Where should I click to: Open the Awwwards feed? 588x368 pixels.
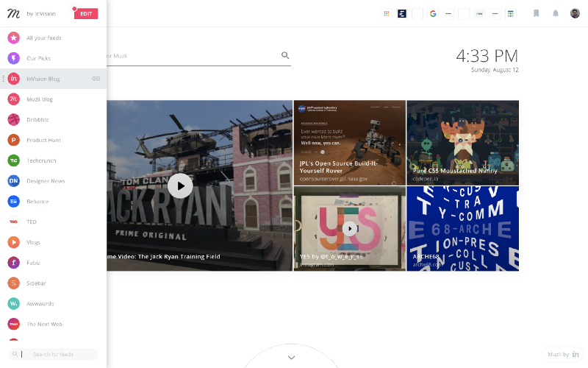click(53, 303)
